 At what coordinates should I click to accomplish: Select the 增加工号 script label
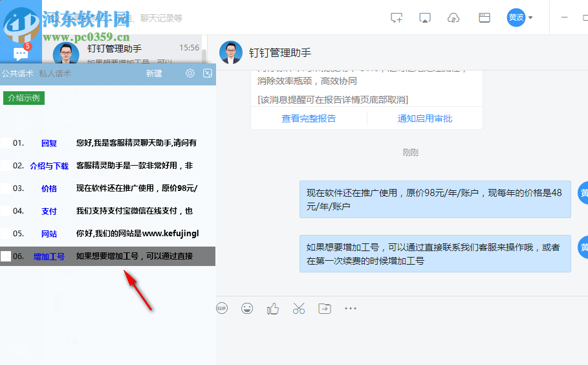tap(49, 256)
